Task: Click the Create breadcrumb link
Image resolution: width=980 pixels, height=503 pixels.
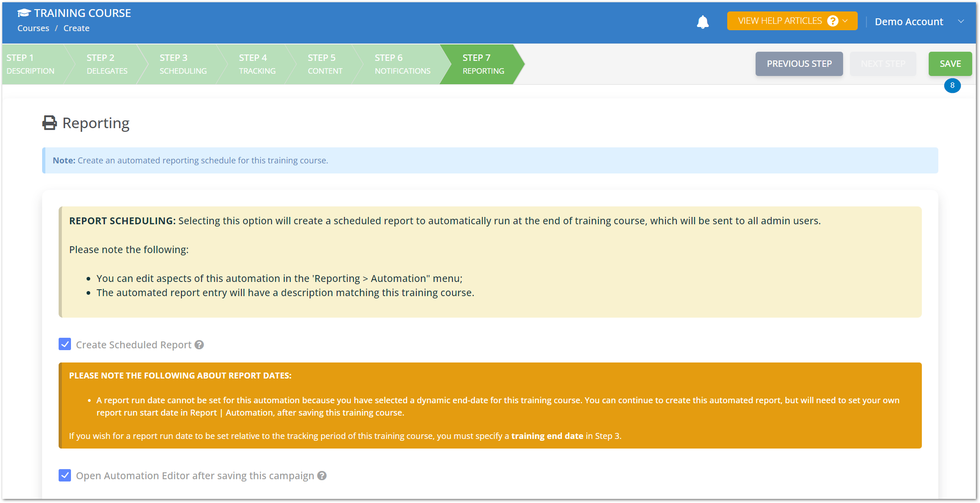Action: pos(76,28)
